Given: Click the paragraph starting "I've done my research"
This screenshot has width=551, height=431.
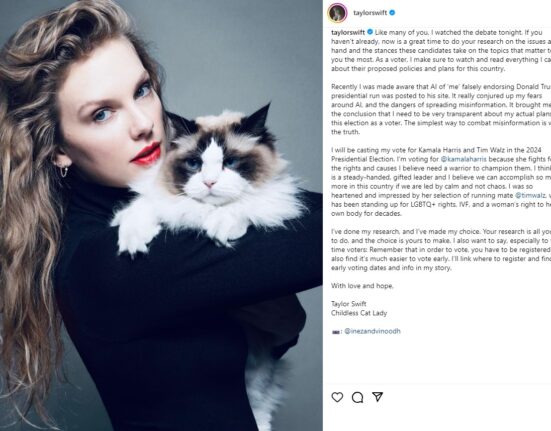Looking at the screenshot, I should point(441,250).
